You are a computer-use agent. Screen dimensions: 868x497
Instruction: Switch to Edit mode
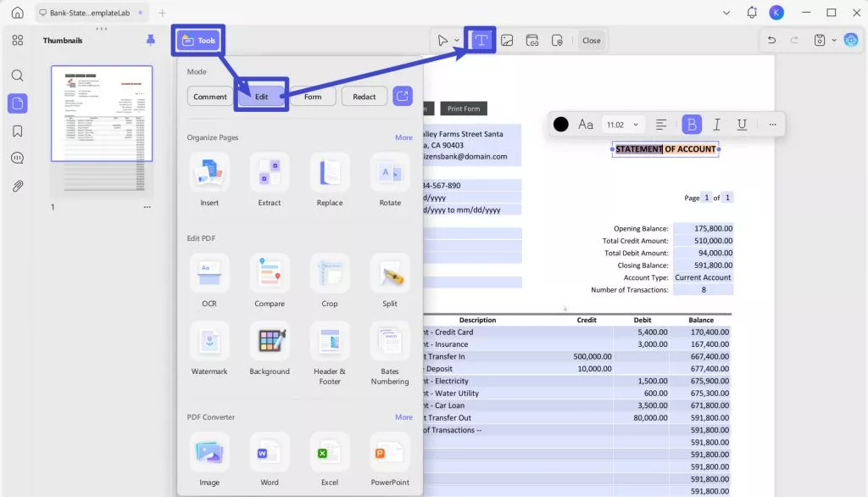tap(261, 97)
